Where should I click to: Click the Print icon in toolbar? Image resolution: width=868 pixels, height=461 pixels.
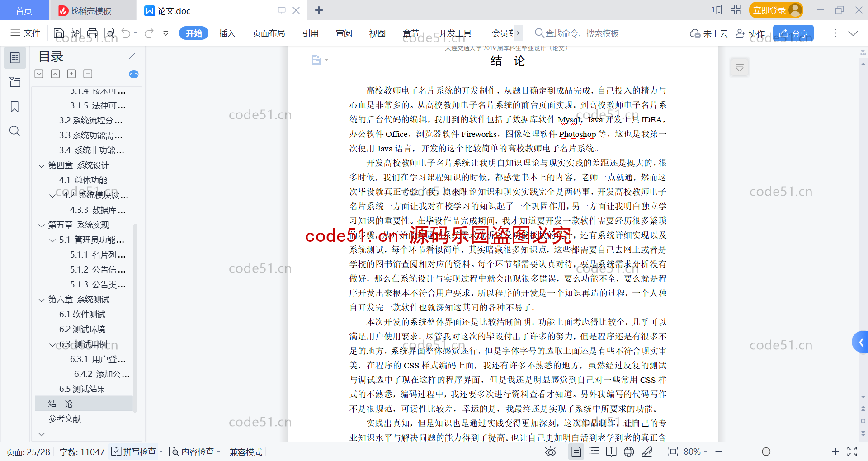92,33
